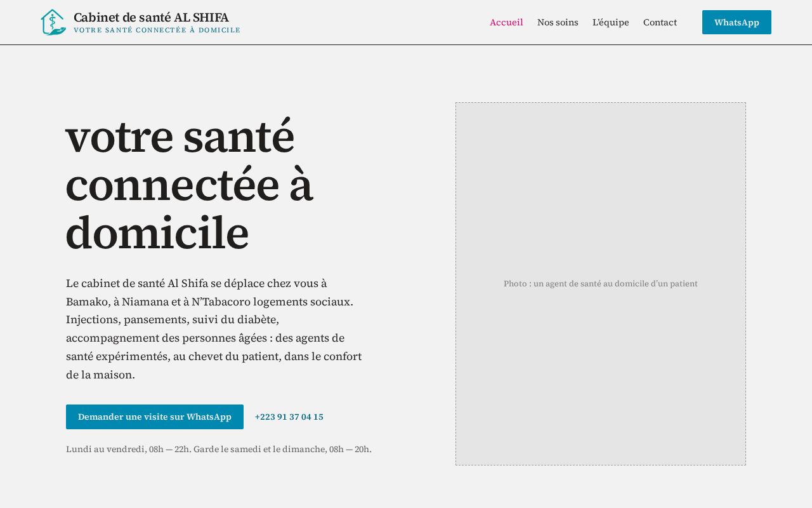Click the paragraph about Bamako home visits
812x508 pixels.
214,329
